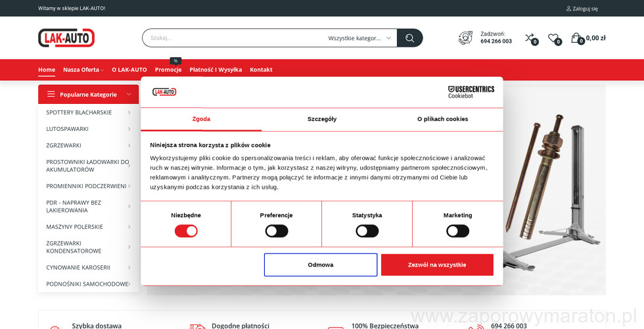Click the Witamy w sklepie LAK-AUTO! text
Image resolution: width=644 pixels, height=329 pixels.
[72, 8]
